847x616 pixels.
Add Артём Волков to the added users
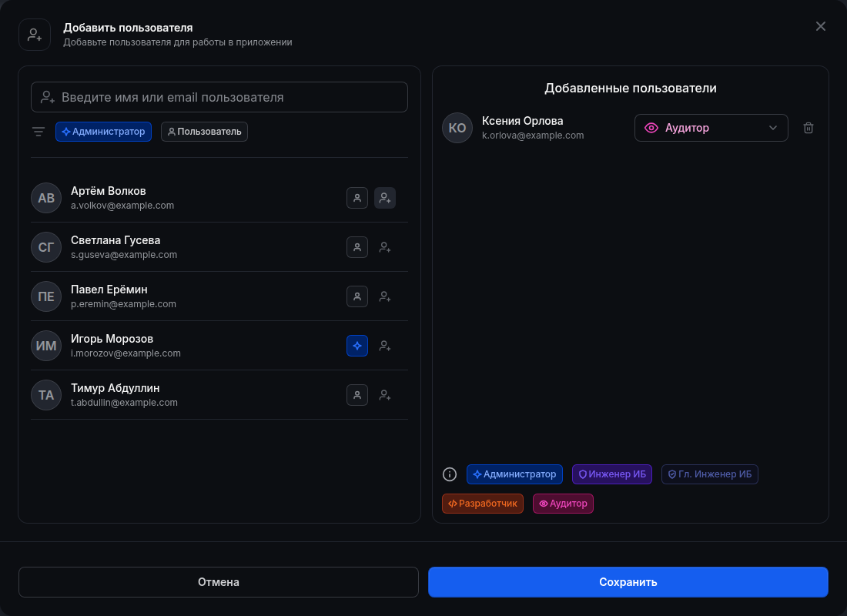point(385,199)
